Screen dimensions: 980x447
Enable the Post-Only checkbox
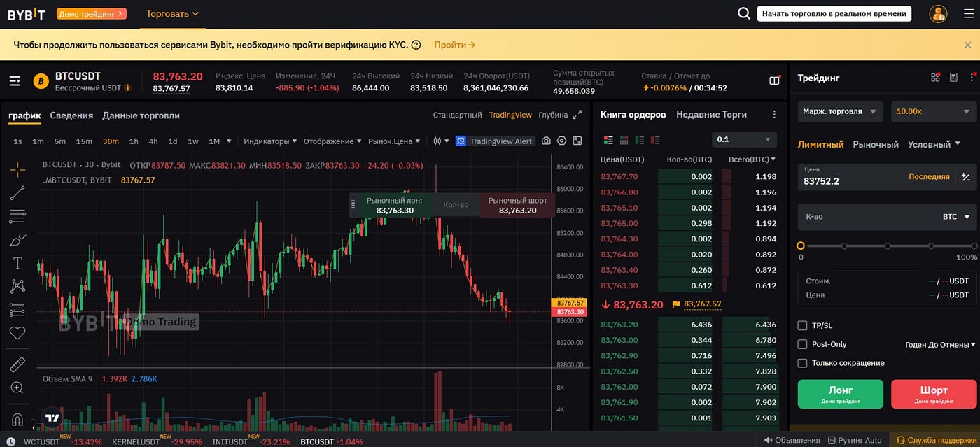click(802, 343)
